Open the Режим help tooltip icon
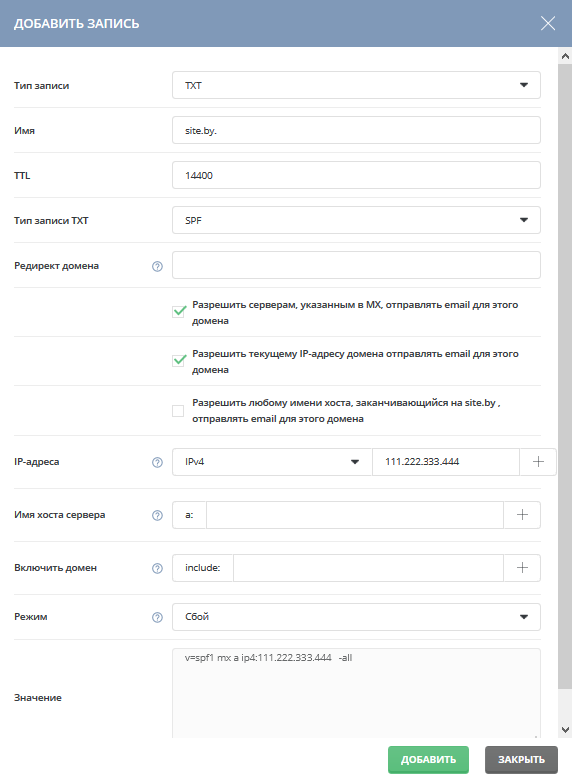This screenshot has width=572, height=779. [157, 617]
